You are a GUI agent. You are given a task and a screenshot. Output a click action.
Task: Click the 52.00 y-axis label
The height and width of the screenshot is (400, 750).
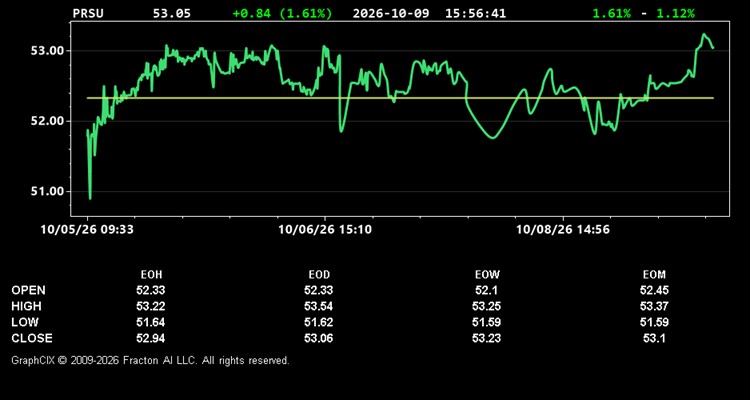[x=47, y=121]
